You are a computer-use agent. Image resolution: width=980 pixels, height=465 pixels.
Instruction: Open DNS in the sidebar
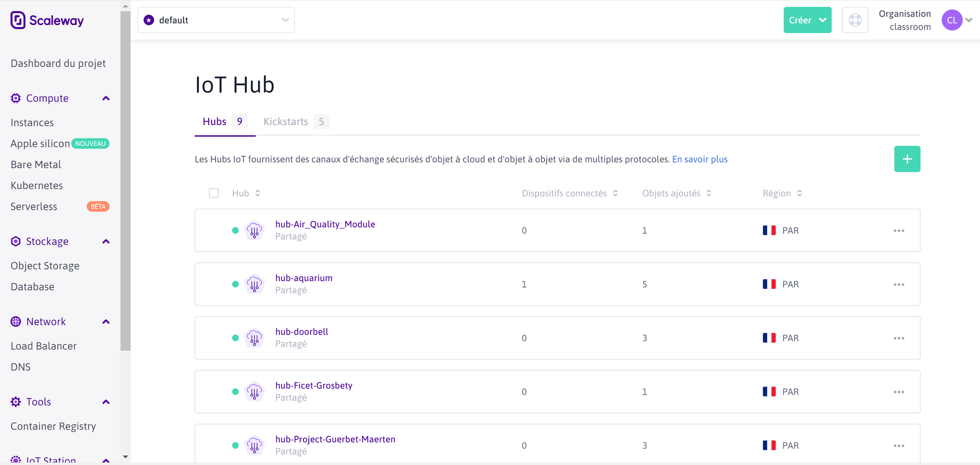(x=20, y=367)
